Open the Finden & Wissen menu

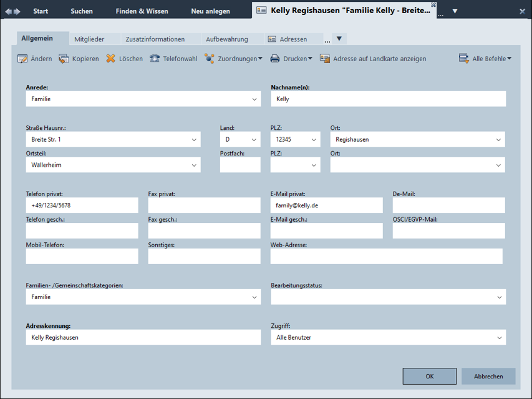(142, 11)
